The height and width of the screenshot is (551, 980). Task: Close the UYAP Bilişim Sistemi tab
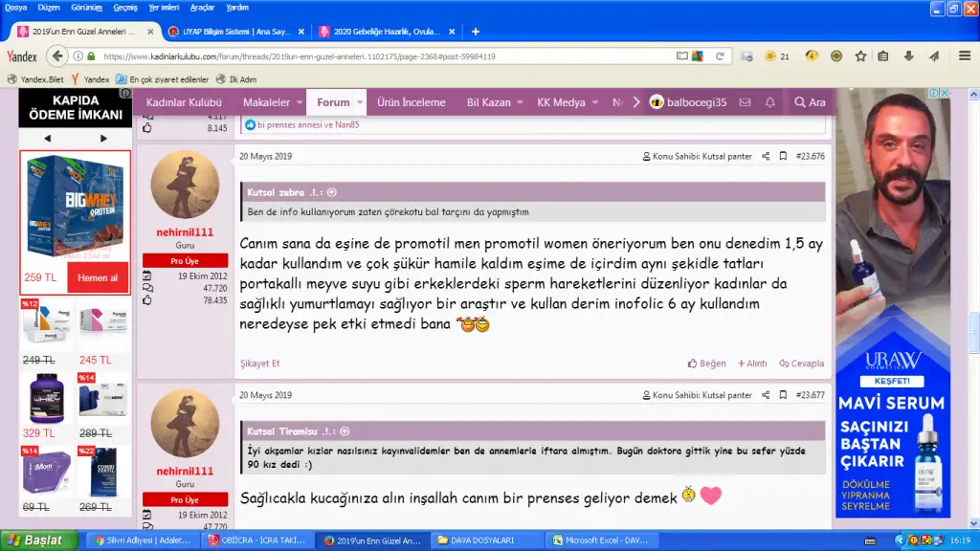(x=301, y=32)
